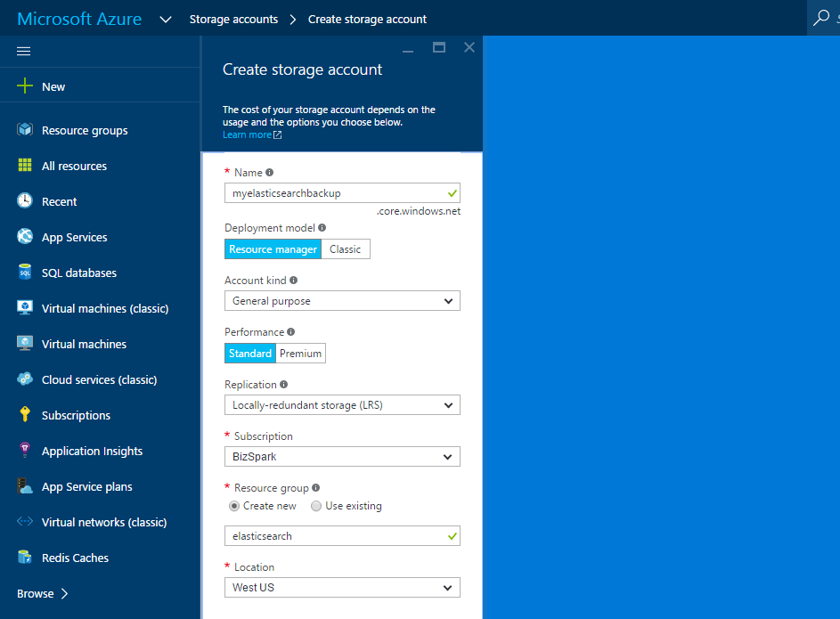Change the Location dropdown
The height and width of the screenshot is (619, 840).
coord(342,587)
